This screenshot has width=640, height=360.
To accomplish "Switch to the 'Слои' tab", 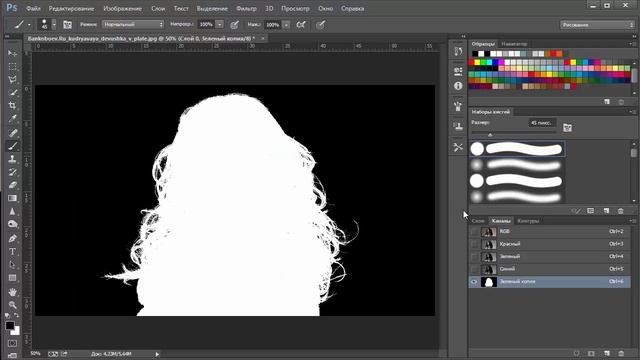I will coord(478,221).
